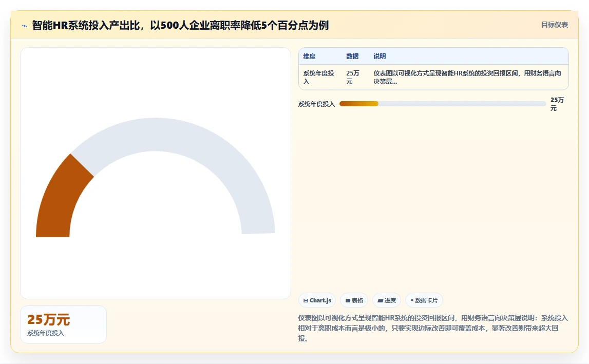The image size is (589, 364).
Task: Click the 系统年度投入 caption under 25万元
Action: coord(46,333)
